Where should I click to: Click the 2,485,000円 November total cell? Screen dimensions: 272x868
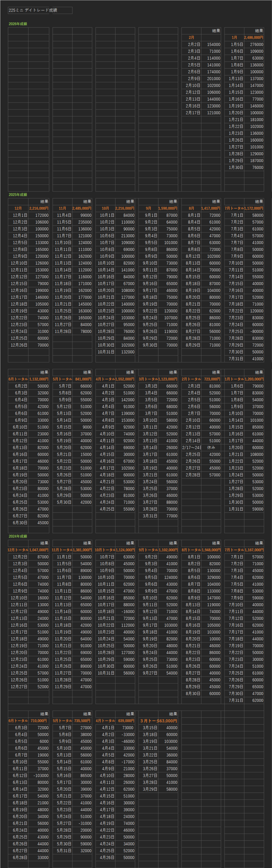point(81,209)
